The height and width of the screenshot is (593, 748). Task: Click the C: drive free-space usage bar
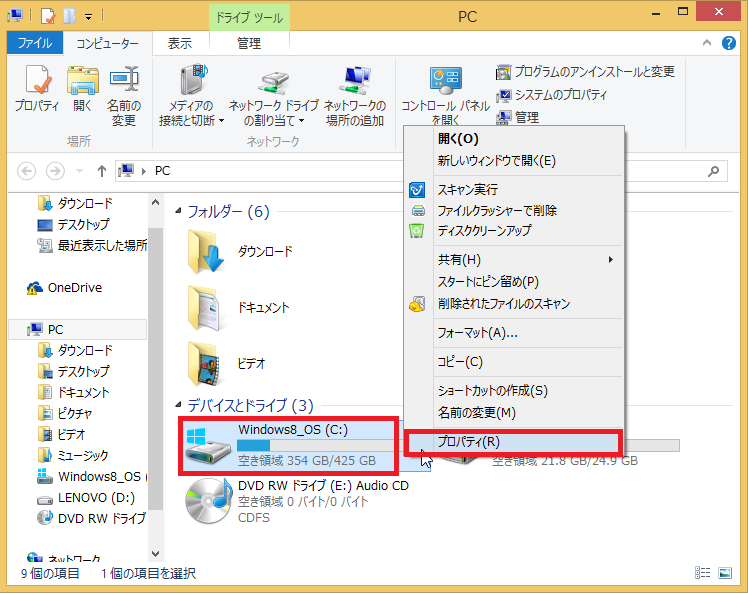[316, 446]
